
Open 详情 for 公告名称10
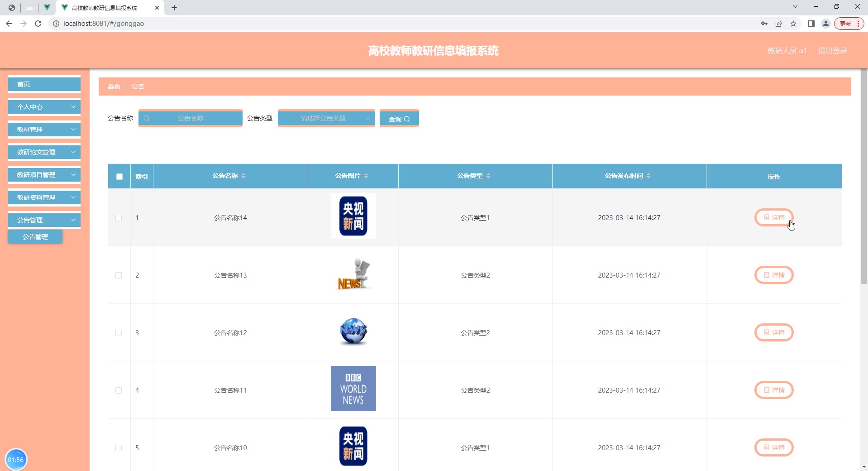point(774,447)
